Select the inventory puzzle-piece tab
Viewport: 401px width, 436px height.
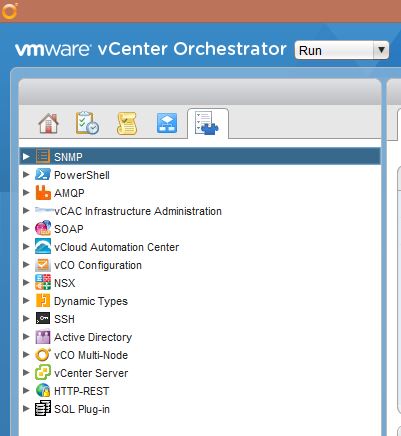click(x=207, y=123)
